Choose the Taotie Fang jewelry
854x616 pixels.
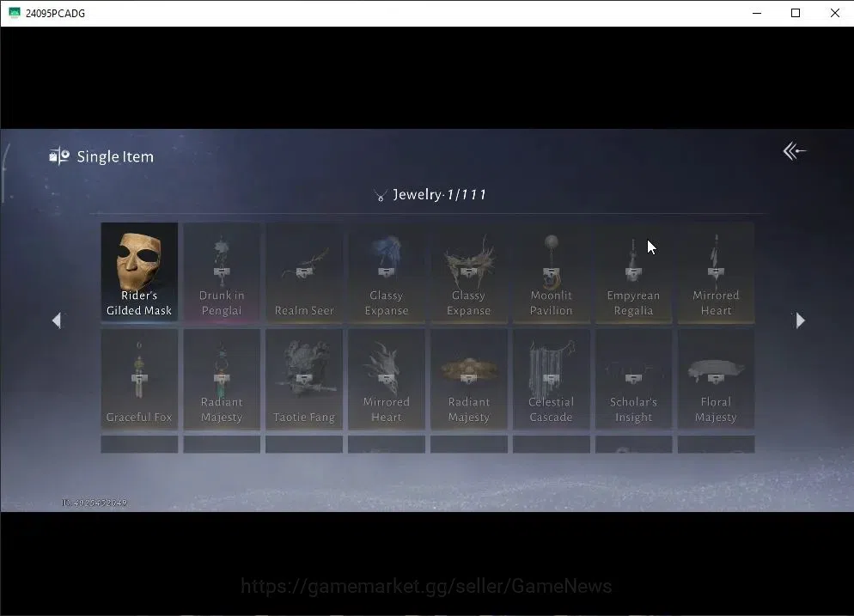pos(304,378)
